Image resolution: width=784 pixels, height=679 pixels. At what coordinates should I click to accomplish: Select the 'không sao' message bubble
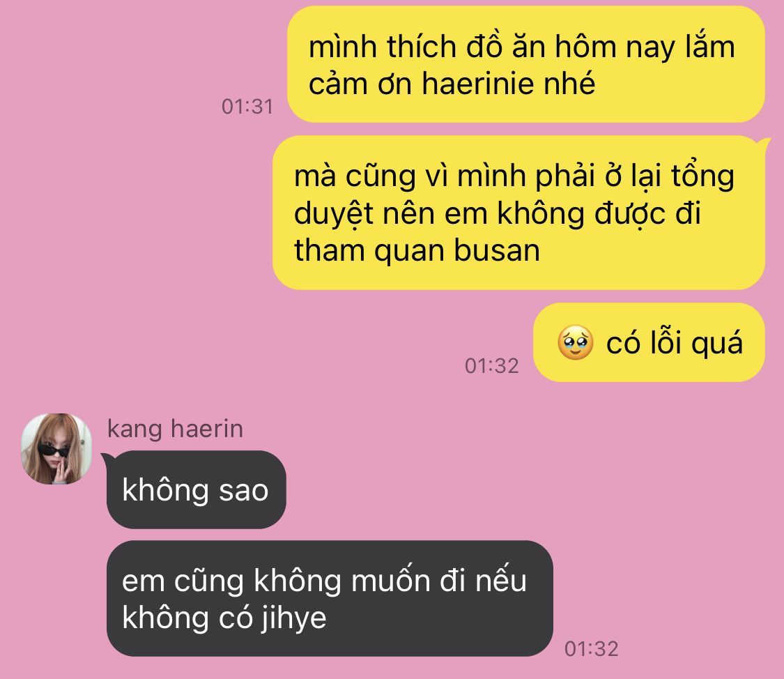pyautogui.click(x=196, y=489)
